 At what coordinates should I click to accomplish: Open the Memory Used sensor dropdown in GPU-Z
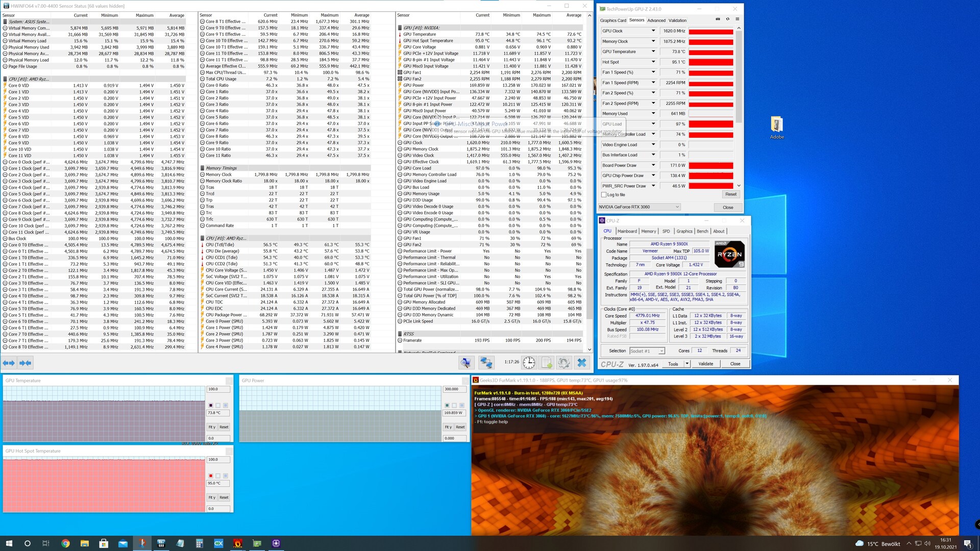pos(653,114)
